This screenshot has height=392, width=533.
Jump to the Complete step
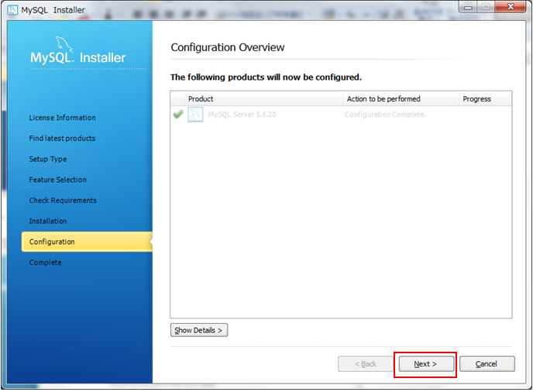[45, 263]
